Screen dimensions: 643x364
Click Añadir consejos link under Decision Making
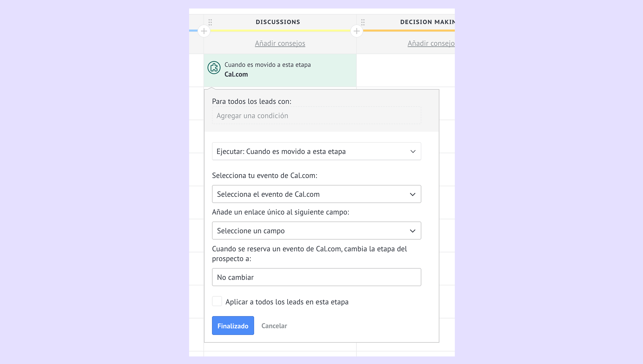431,43
